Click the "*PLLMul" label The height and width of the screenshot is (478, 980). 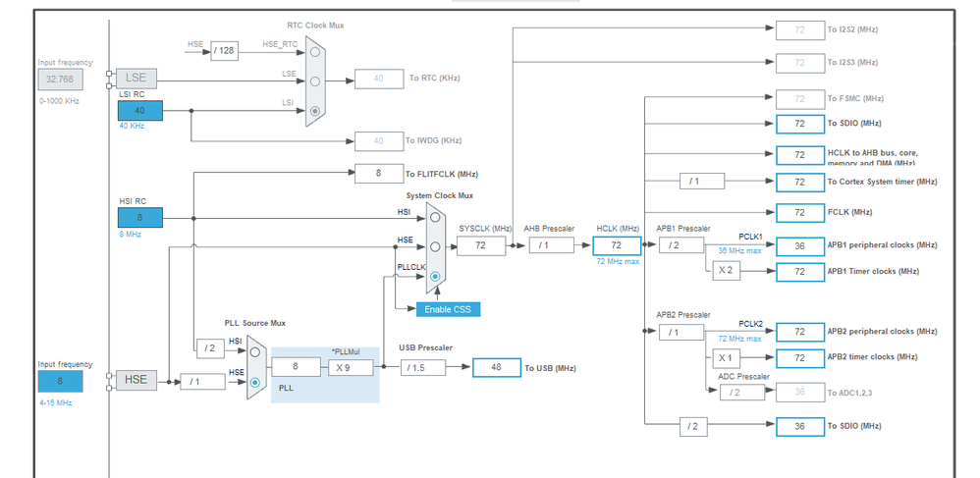tap(346, 351)
